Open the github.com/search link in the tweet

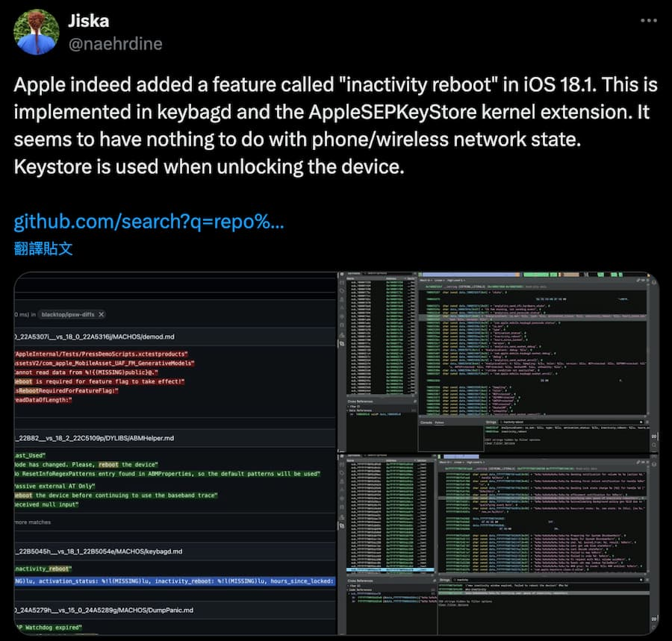pyautogui.click(x=149, y=222)
